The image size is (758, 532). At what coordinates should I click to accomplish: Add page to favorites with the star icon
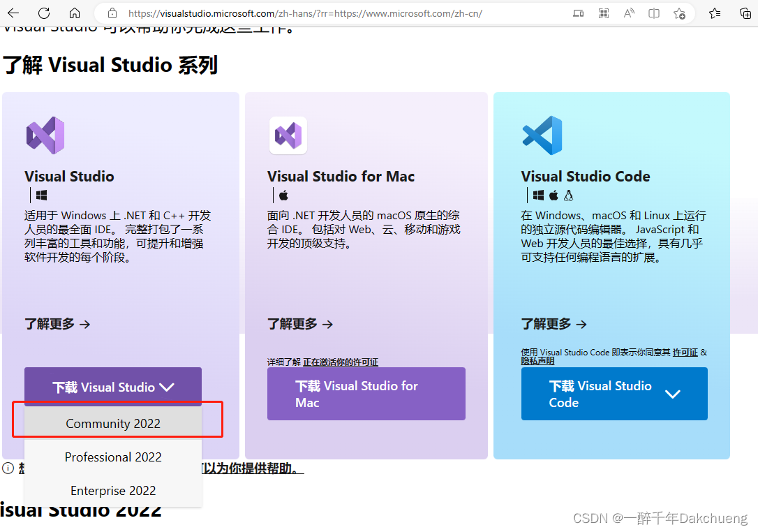[679, 12]
